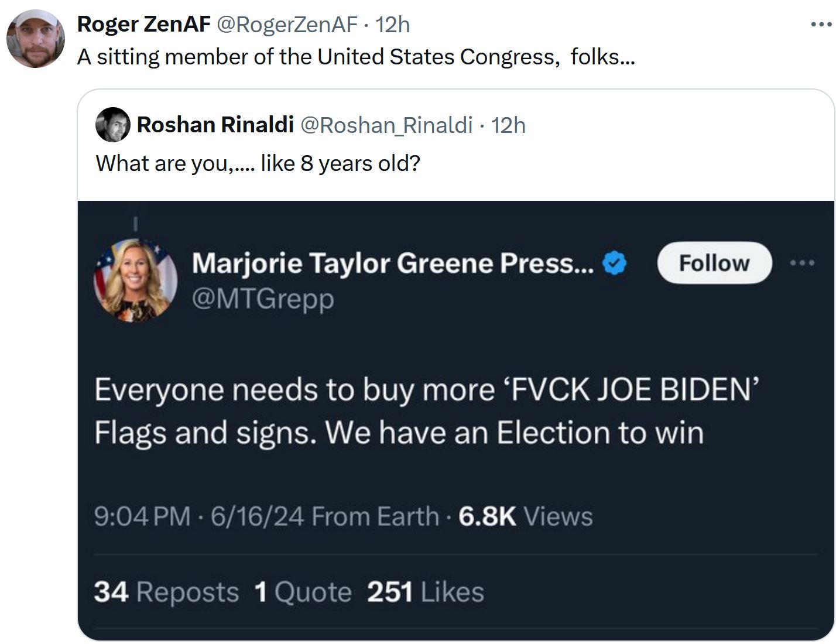Open the Roshan Rinaldi display name

tap(215, 125)
